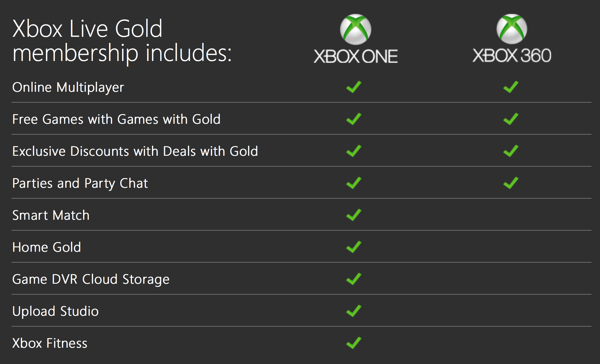Image resolution: width=600 pixels, height=364 pixels.
Task: Click Xbox 360 checkmark for Online Multiplayer
Action: click(511, 87)
